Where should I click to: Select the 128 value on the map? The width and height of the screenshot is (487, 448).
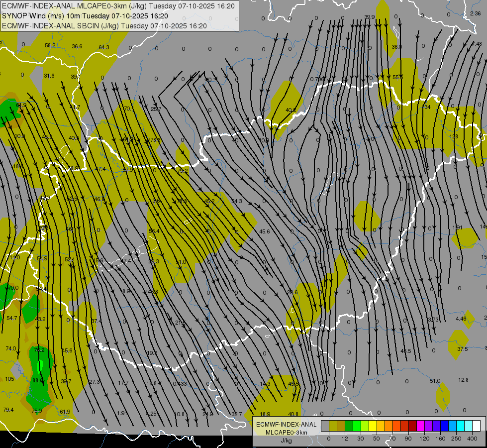(x=453, y=136)
